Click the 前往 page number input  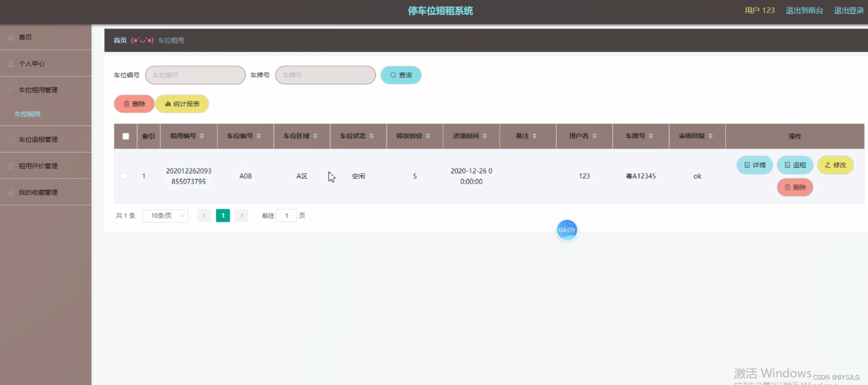coord(286,216)
